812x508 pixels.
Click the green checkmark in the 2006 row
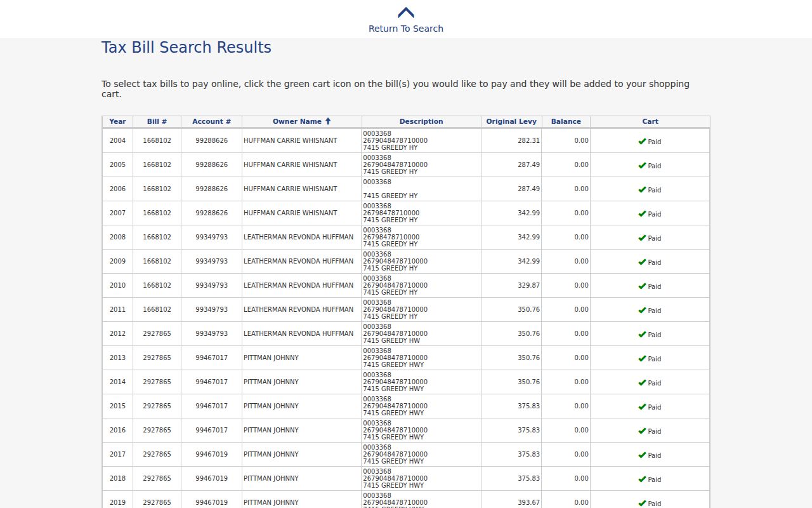(x=642, y=190)
